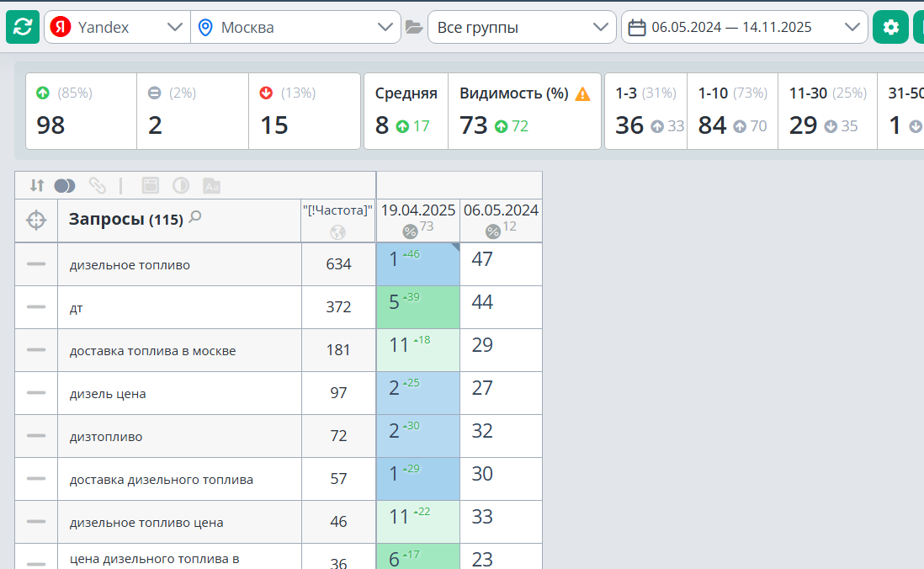Viewport: 924px width, 569px height.
Task: Click the query дизель цена
Action: (x=107, y=394)
